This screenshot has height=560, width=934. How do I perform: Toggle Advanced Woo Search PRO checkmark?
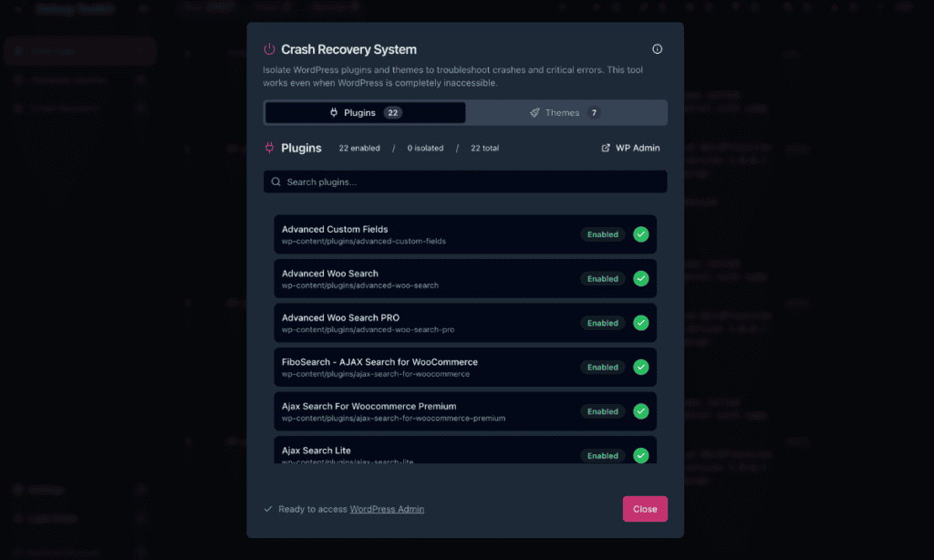pos(641,323)
